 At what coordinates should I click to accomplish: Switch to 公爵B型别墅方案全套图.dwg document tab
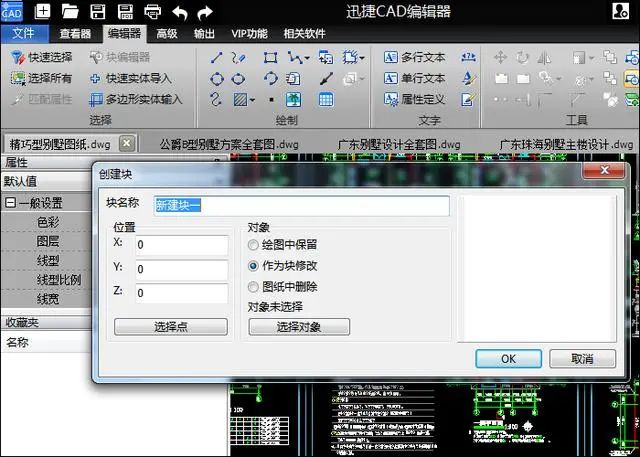(229, 144)
